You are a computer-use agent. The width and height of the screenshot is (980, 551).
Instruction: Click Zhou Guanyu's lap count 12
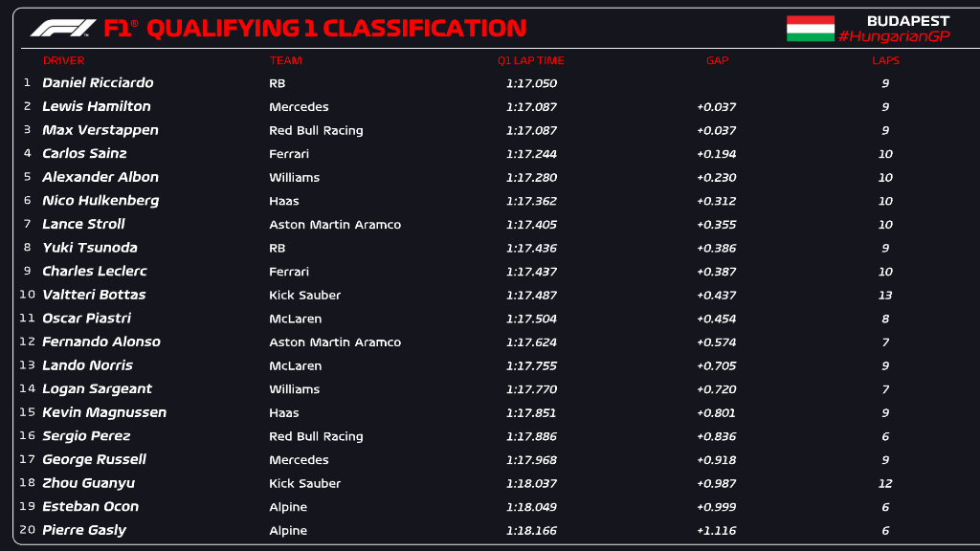coord(885,484)
